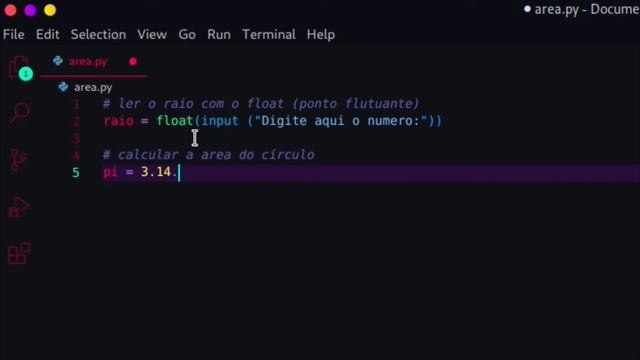The image size is (640, 360).
Task: Click the 'pi' variable on line 5
Action: 110,172
